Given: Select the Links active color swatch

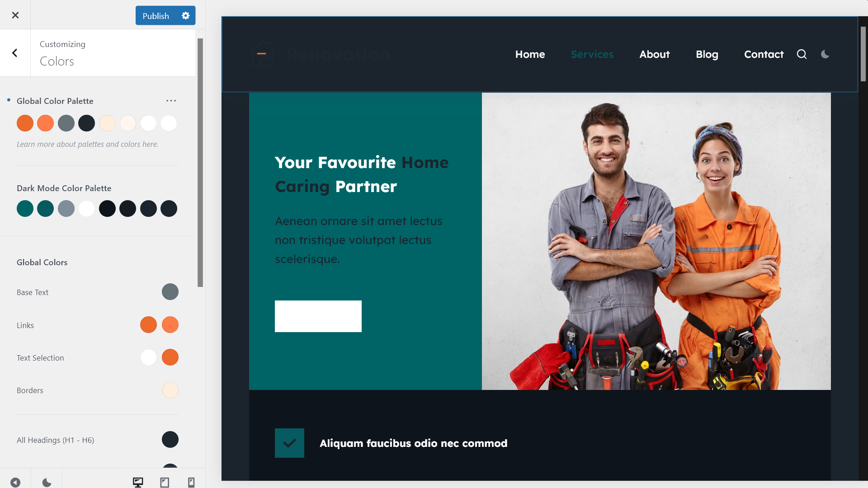Looking at the screenshot, I should 170,325.
